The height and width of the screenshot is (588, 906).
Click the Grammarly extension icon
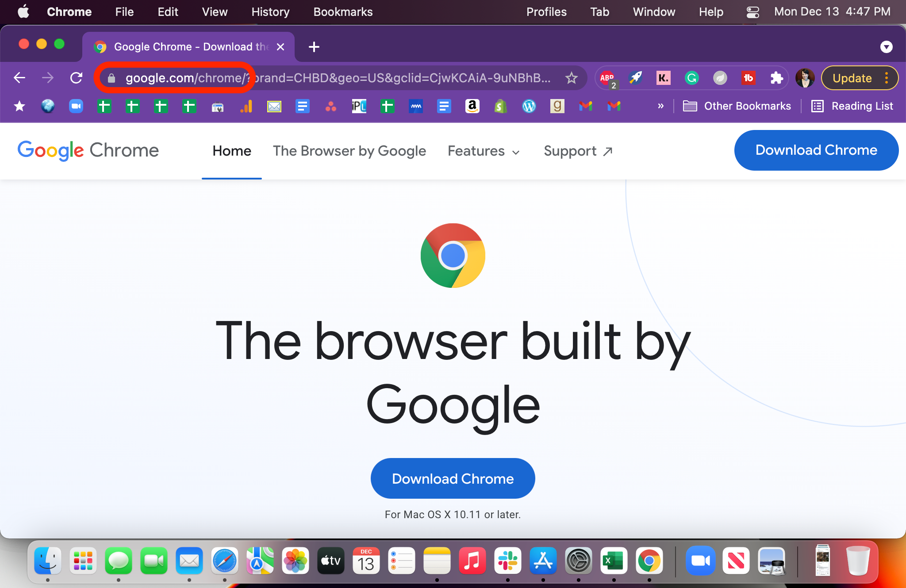pos(691,79)
